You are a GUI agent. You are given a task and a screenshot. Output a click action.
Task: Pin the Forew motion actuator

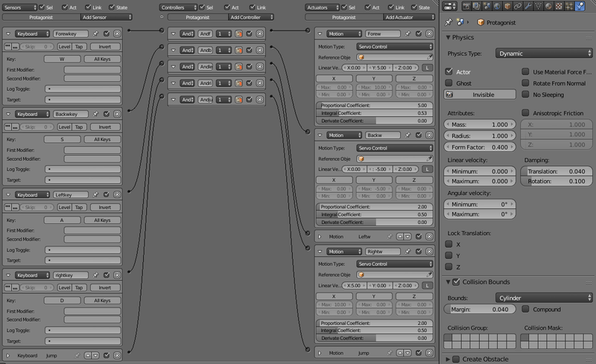click(408, 33)
